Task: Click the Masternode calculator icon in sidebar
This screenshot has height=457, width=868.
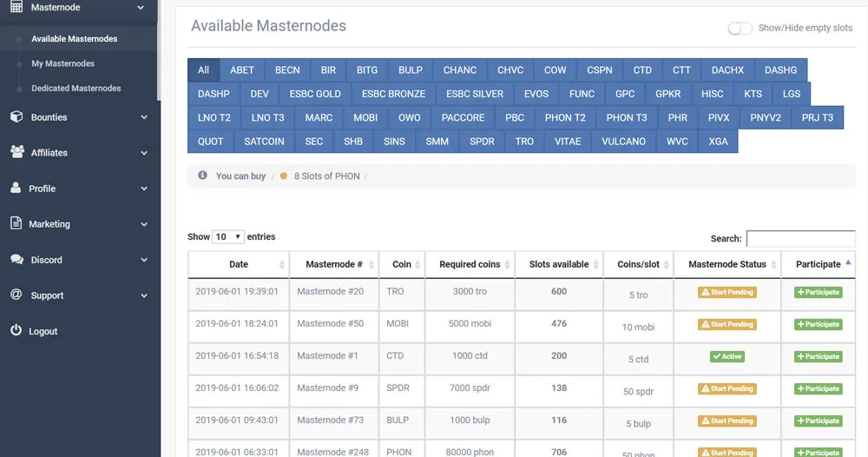Action: (16, 7)
